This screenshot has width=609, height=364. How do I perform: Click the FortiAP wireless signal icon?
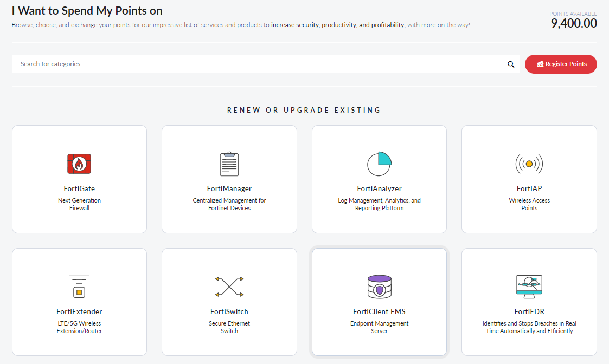coord(529,164)
